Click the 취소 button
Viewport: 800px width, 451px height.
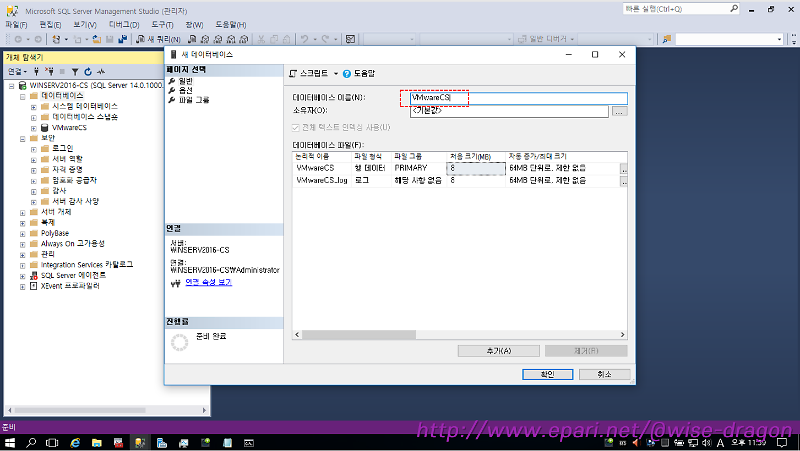604,374
